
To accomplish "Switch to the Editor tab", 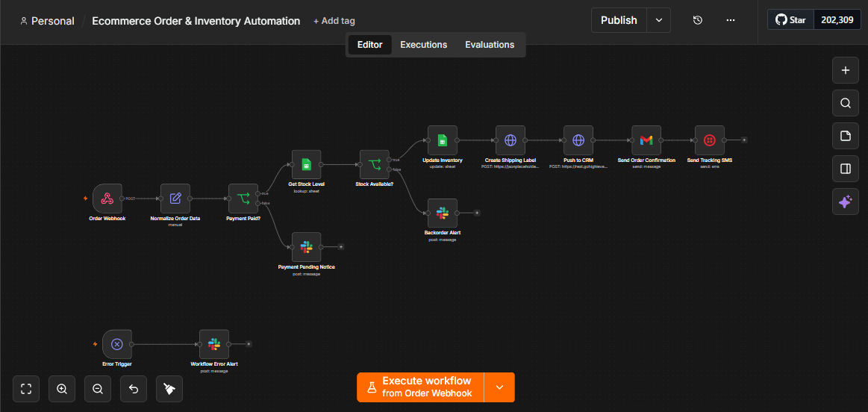I will (x=369, y=45).
